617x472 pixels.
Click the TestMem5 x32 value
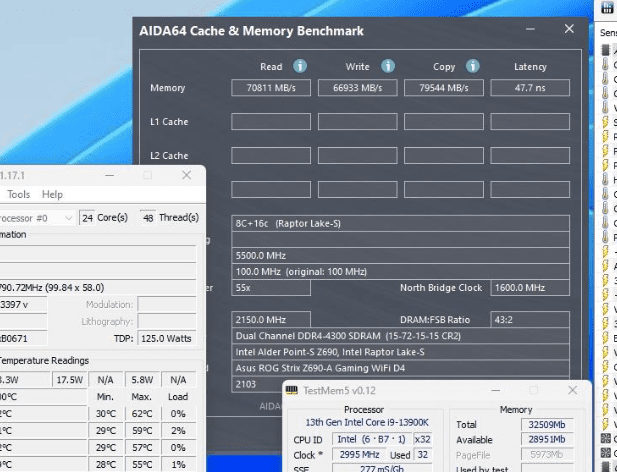click(423, 439)
